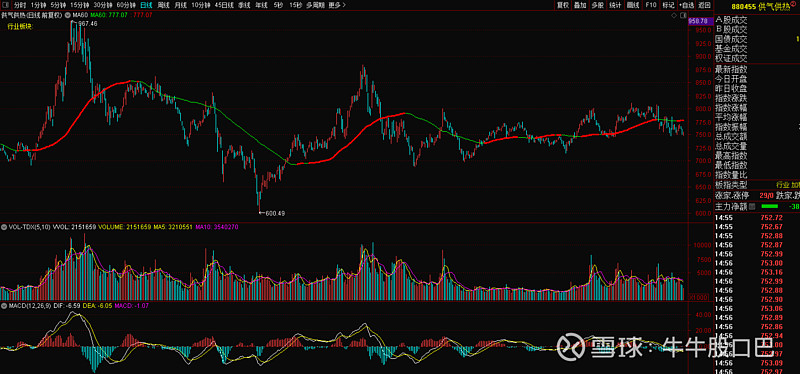Select the 30分钟 period tab
800x374 pixels.
[103, 5]
